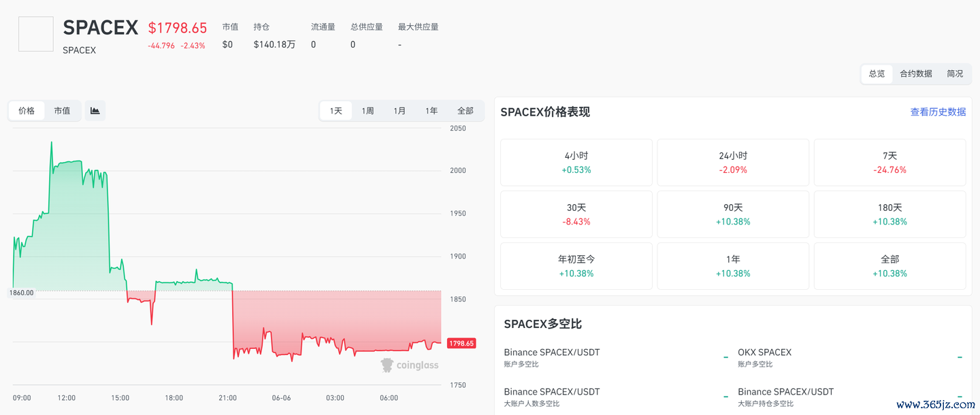Click the 最大供应量 label

pos(419,27)
